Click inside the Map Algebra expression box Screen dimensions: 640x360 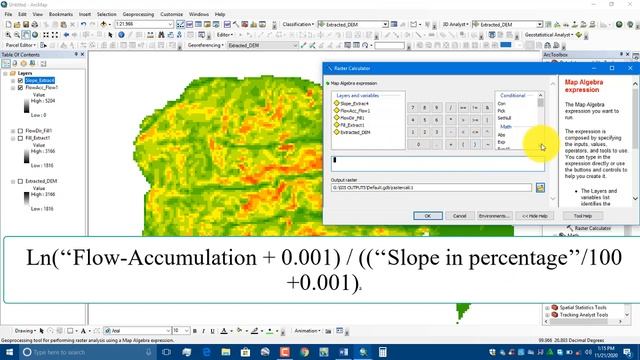438,164
